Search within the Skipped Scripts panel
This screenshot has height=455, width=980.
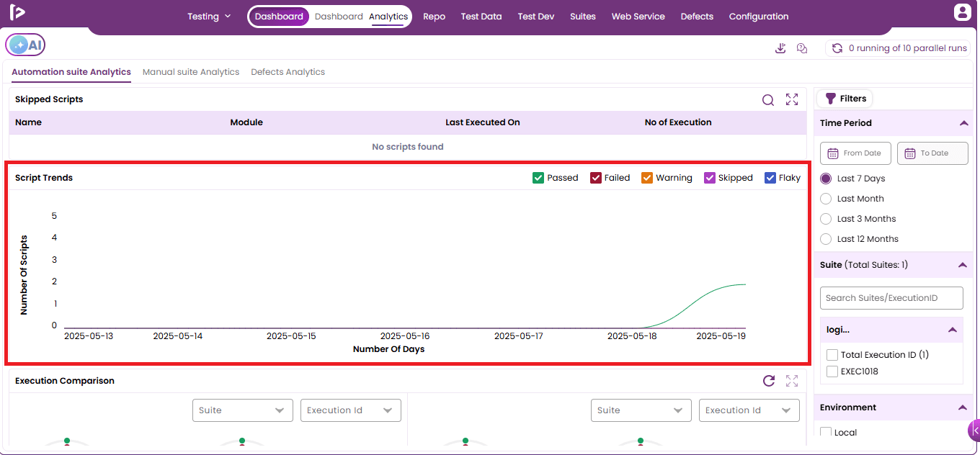[768, 100]
